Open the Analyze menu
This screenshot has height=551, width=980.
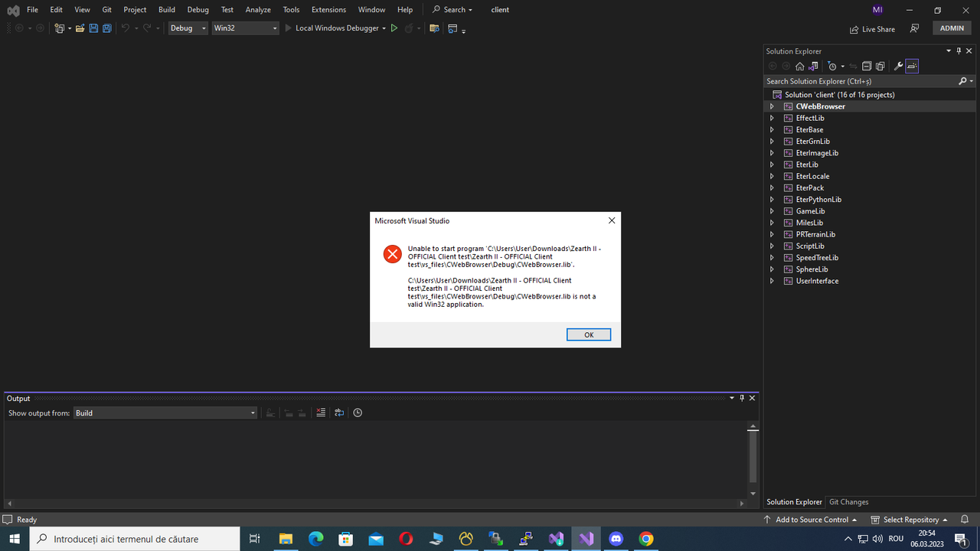tap(258, 10)
